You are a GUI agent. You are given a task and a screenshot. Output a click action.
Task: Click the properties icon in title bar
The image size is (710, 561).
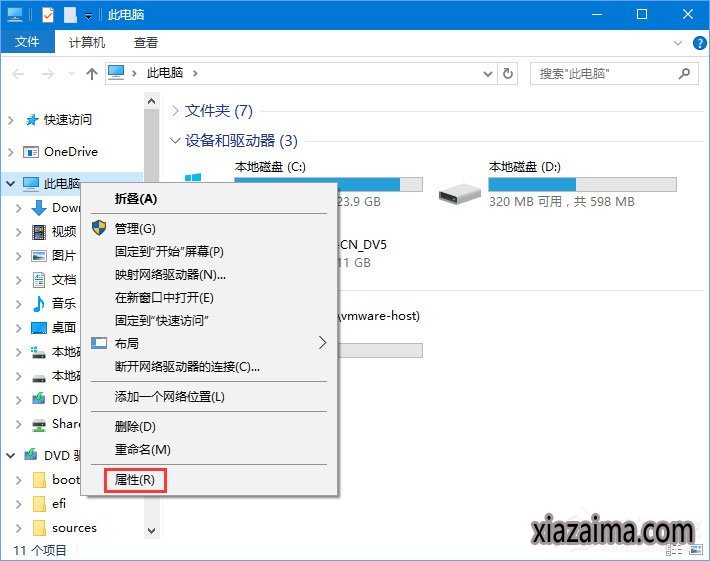pos(47,15)
